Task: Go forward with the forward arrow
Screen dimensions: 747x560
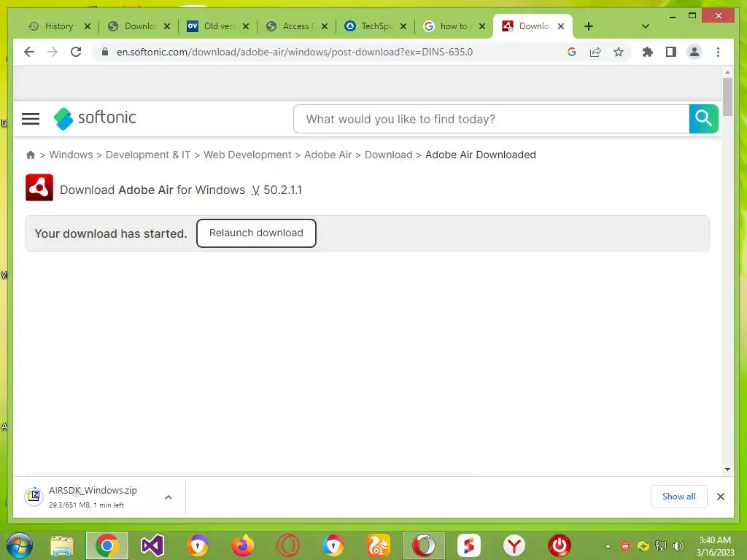Action: (53, 52)
